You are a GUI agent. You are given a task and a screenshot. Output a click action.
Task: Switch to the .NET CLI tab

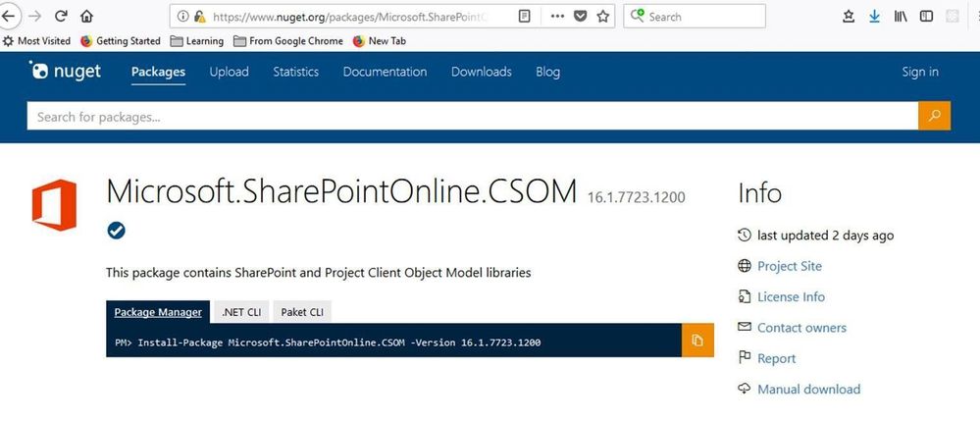(241, 312)
